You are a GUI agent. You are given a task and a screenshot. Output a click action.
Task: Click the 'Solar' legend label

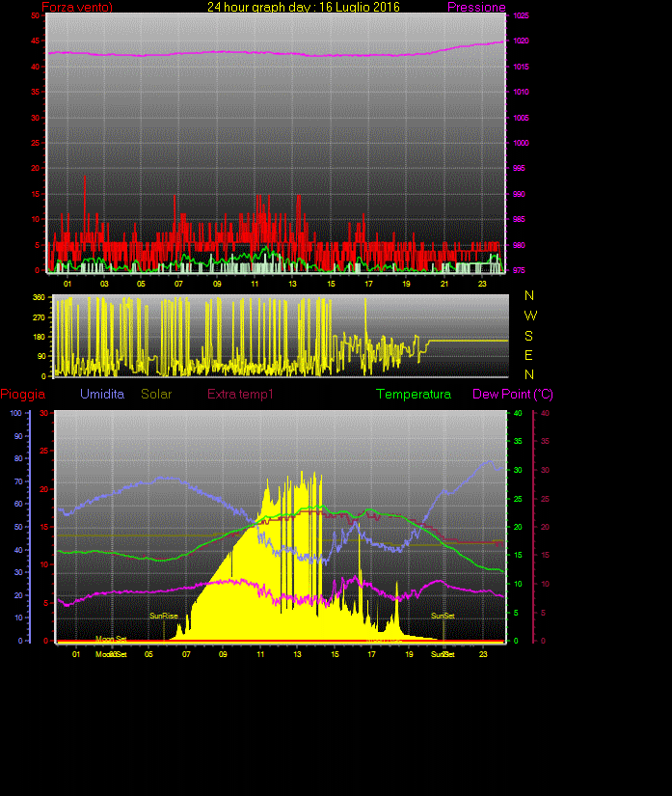click(156, 394)
